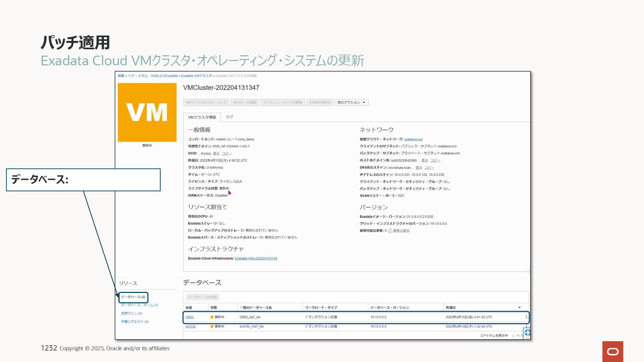This screenshot has height=362, width=644.
Task: Click the Exadata VMクラスタ breadcrumb
Action: pyautogui.click(x=196, y=76)
